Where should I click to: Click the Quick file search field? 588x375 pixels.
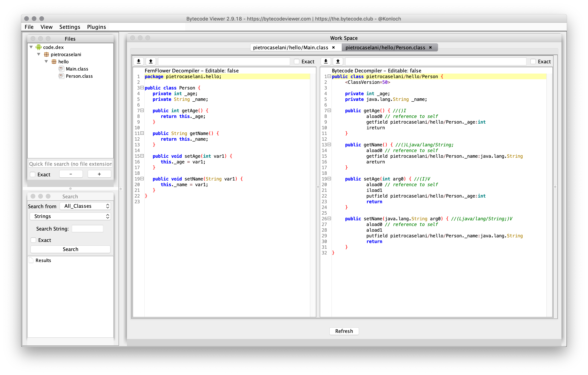click(x=70, y=164)
